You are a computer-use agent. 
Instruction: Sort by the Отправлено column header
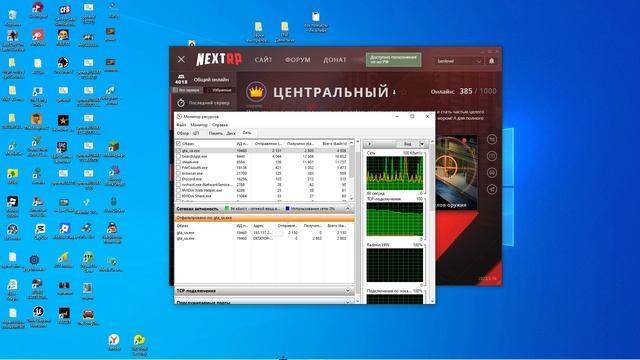268,144
